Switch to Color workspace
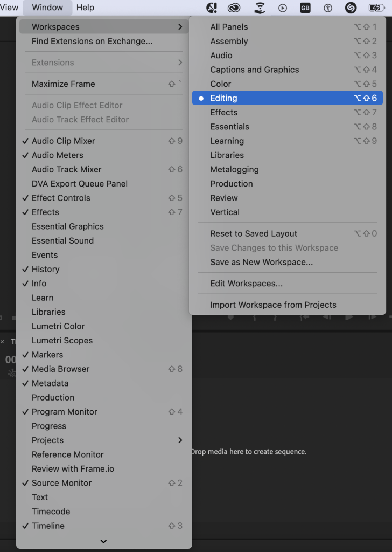This screenshot has width=392, height=552. (x=287, y=84)
